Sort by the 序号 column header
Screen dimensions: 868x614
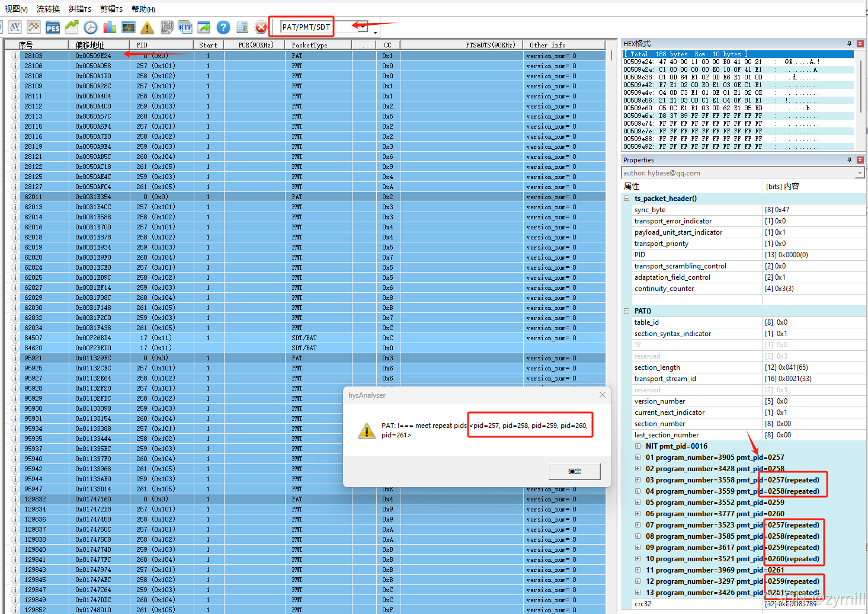click(37, 45)
